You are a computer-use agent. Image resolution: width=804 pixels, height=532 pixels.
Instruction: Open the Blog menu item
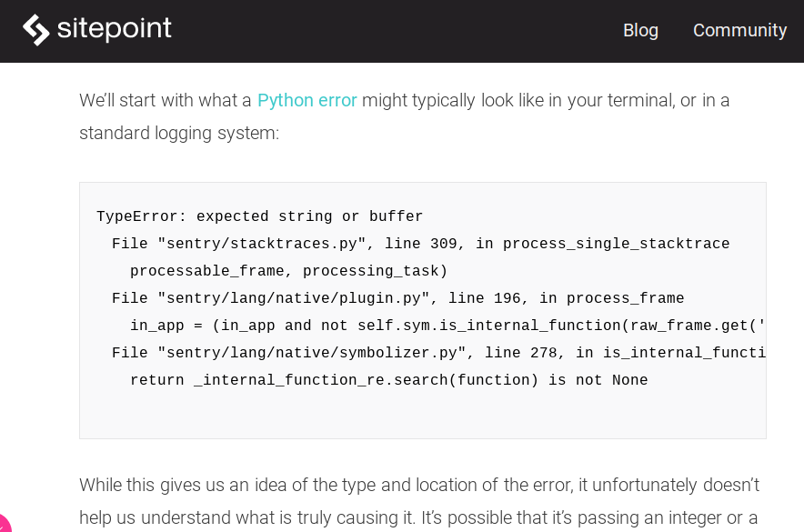(x=640, y=30)
